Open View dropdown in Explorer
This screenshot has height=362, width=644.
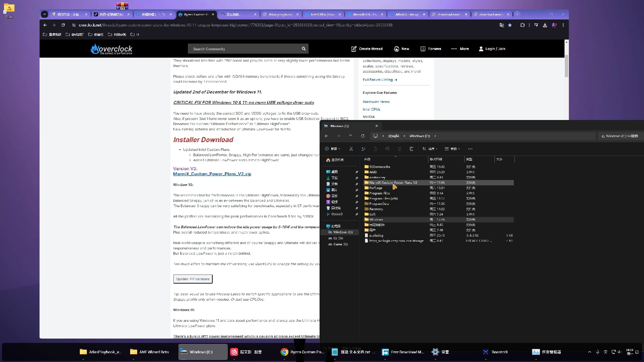click(452, 149)
